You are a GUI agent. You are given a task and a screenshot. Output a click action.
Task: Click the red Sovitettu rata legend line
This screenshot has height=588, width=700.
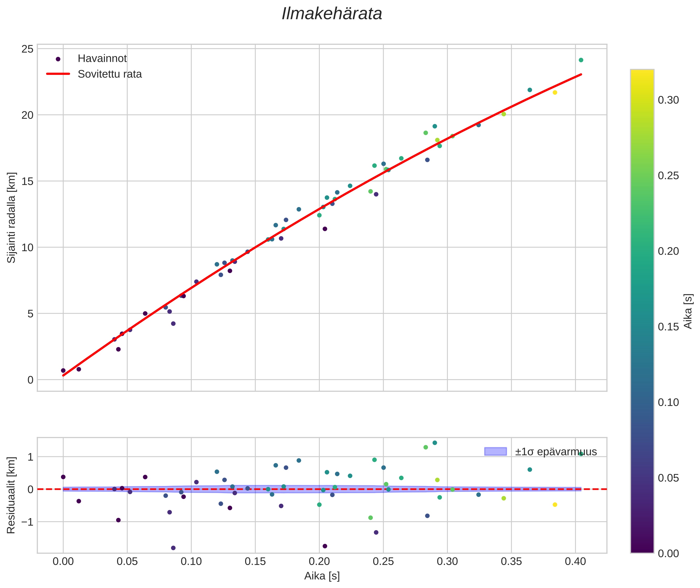(x=58, y=74)
